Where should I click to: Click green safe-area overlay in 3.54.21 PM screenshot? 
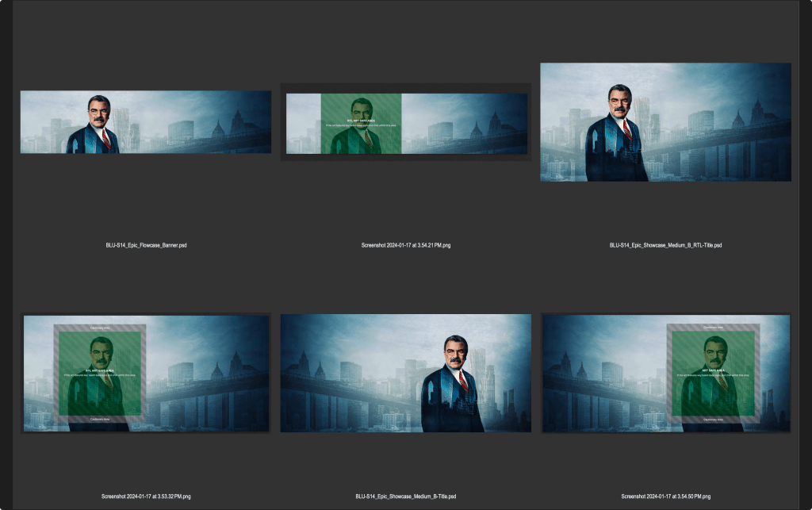[361, 135]
